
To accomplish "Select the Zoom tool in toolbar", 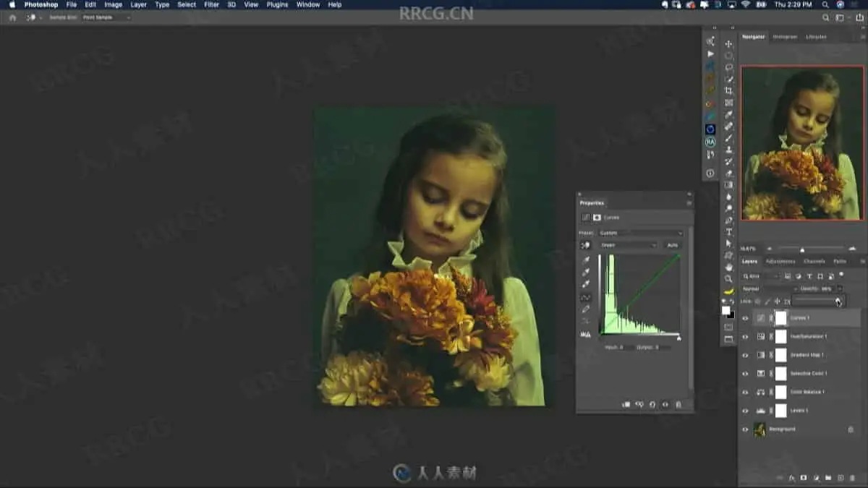I will point(728,278).
